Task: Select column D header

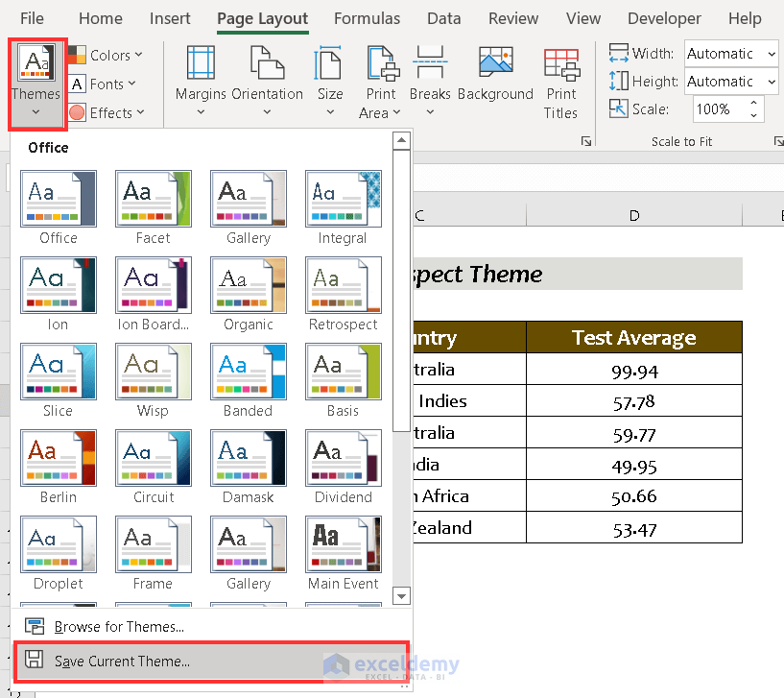Action: (634, 215)
